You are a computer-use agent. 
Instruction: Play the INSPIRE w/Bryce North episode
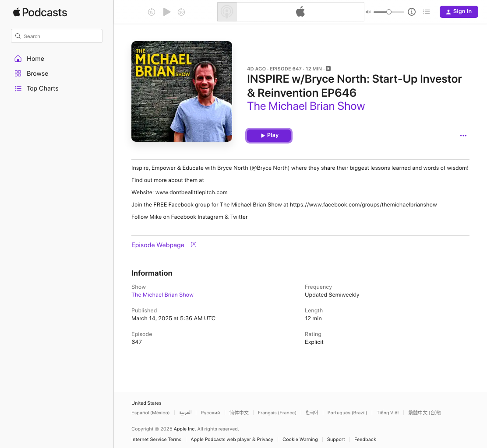(x=268, y=136)
